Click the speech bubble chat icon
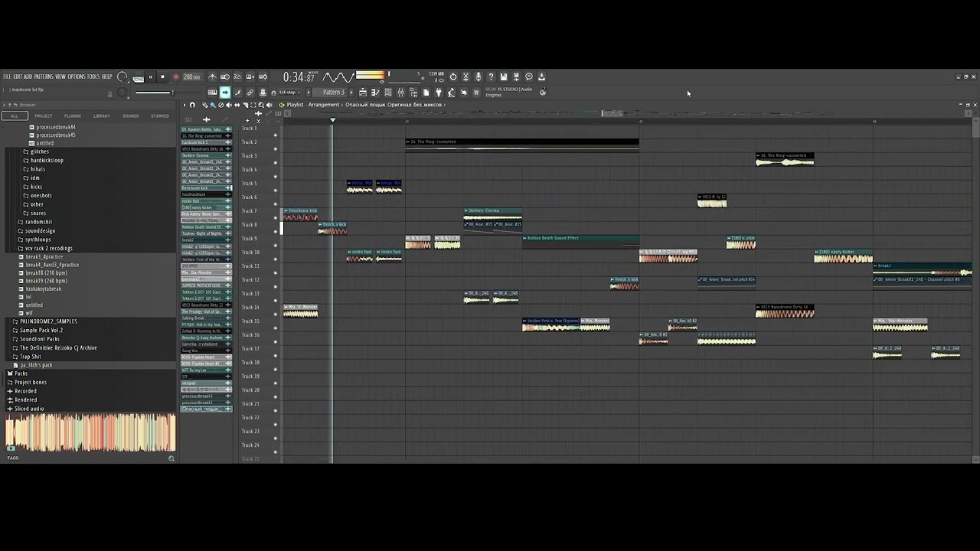Screen dimensions: 980x551 click(x=528, y=77)
